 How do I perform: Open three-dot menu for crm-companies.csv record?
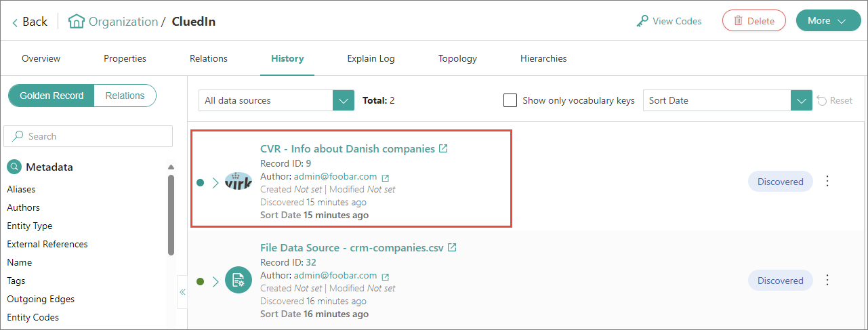coord(827,281)
